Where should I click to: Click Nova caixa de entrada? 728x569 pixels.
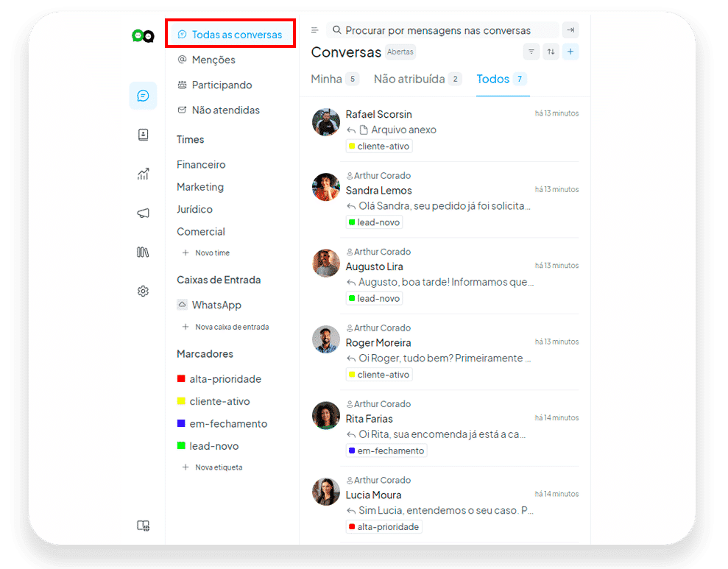[x=232, y=327]
